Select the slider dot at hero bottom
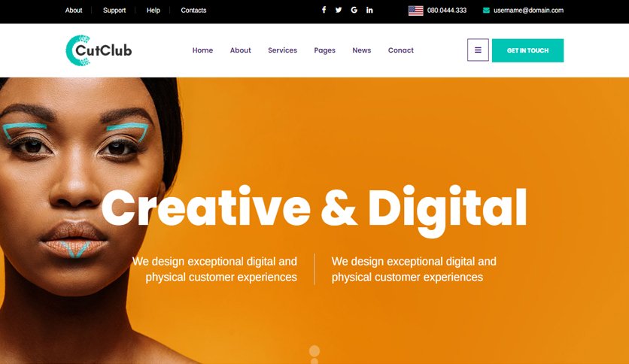The image size is (629, 364). tap(314, 351)
